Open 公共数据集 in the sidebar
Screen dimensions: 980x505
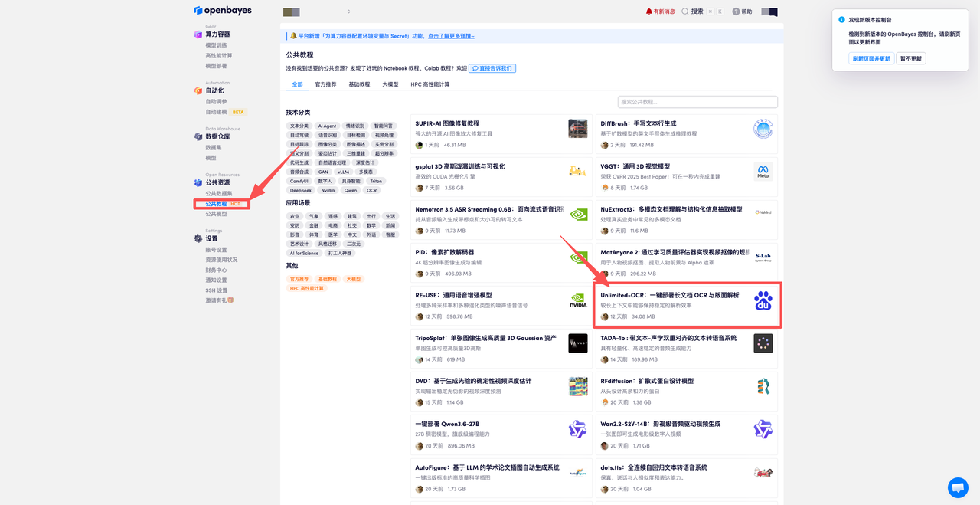[x=219, y=193]
